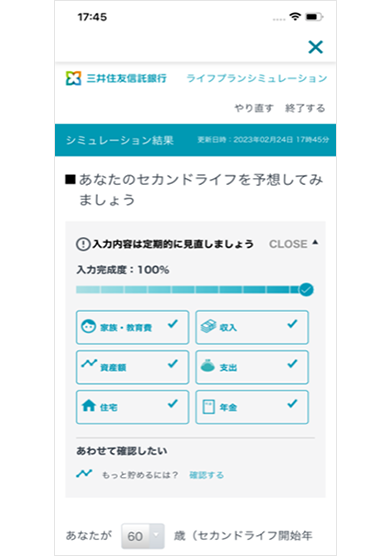Toggle the checkmark on 収入 tile
Viewport: 390px width, 556px height.
(x=292, y=323)
